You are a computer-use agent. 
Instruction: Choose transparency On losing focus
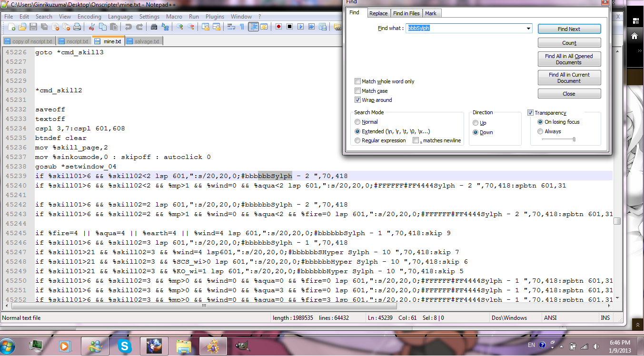540,122
